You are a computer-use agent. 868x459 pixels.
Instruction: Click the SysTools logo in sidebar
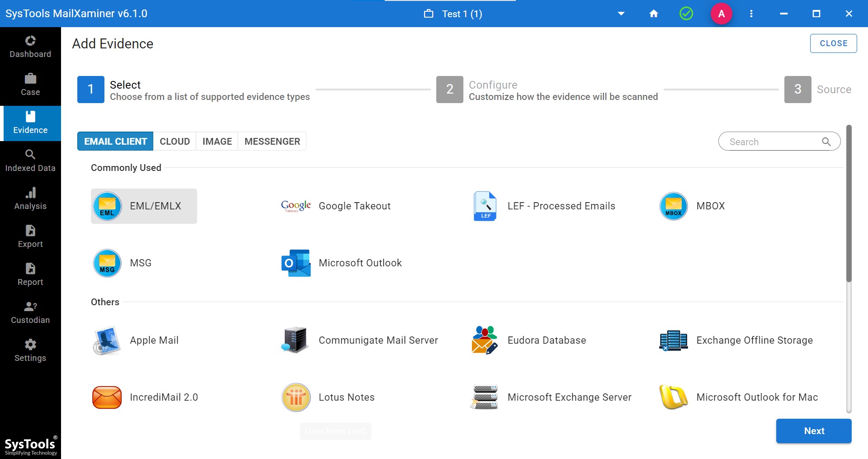tap(31, 446)
